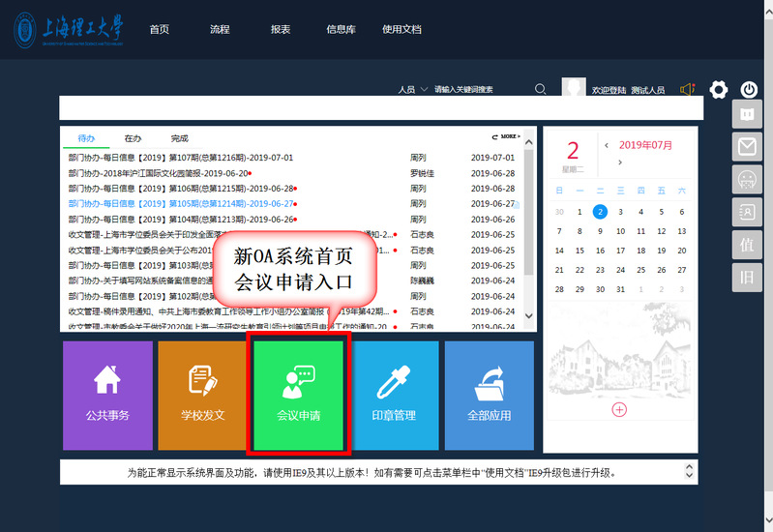
Task: Go to previous month in calendar
Action: [607, 146]
